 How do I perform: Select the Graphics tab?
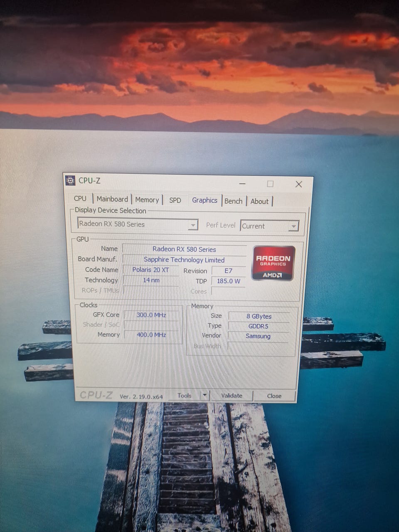click(x=204, y=200)
